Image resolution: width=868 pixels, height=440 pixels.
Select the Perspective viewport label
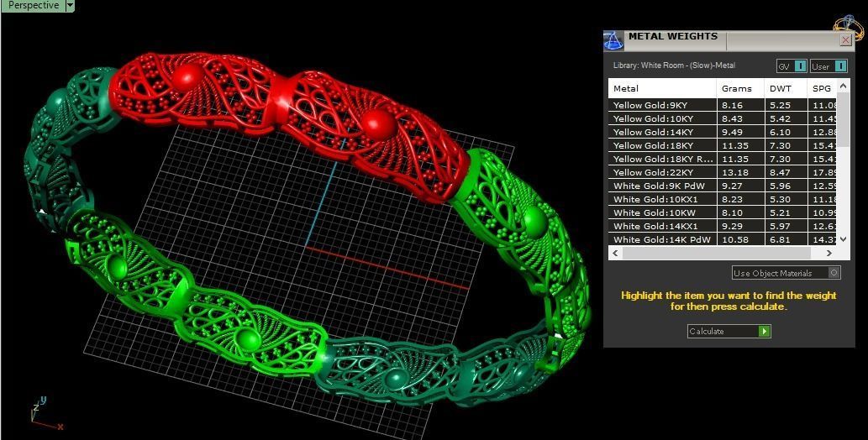tap(34, 6)
